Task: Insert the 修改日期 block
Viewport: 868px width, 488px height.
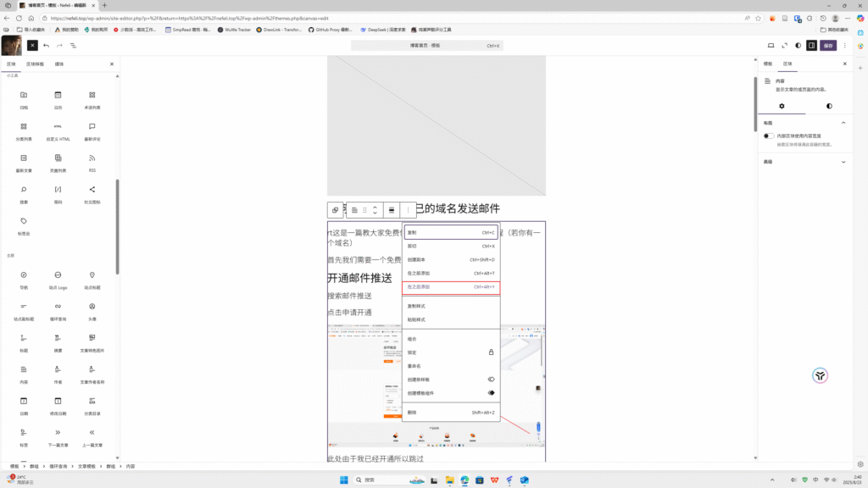Action: 58,406
